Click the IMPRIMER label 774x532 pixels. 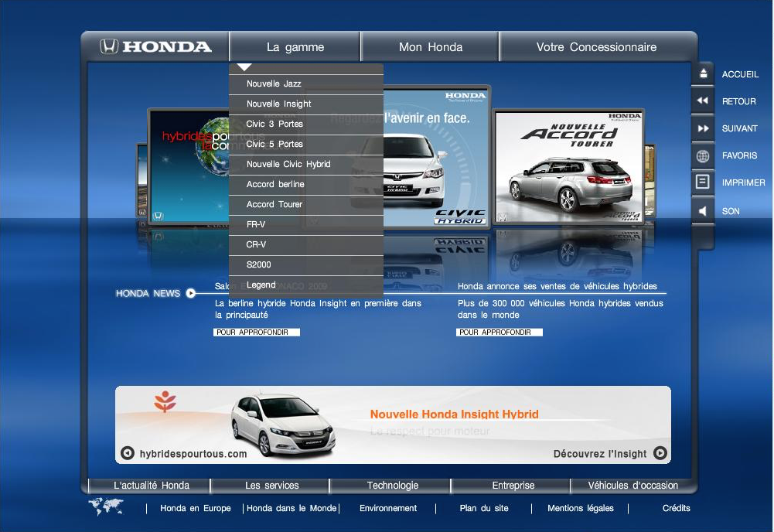[743, 182]
